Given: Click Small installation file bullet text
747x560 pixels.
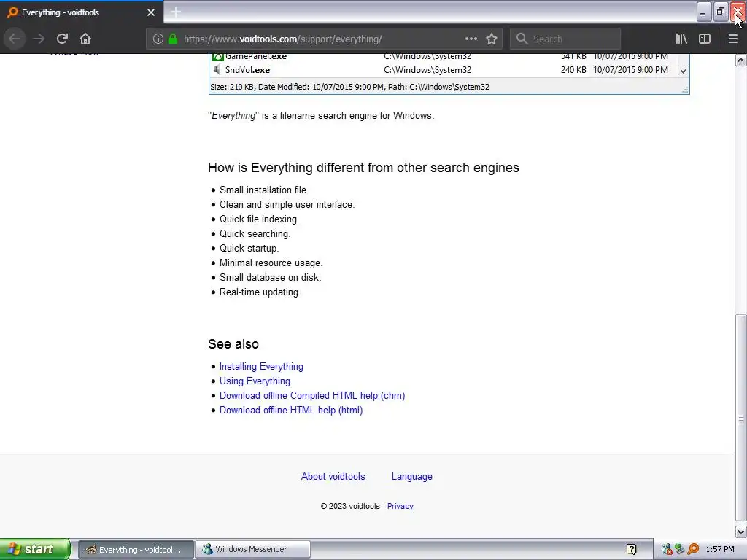Looking at the screenshot, I should click(x=264, y=190).
